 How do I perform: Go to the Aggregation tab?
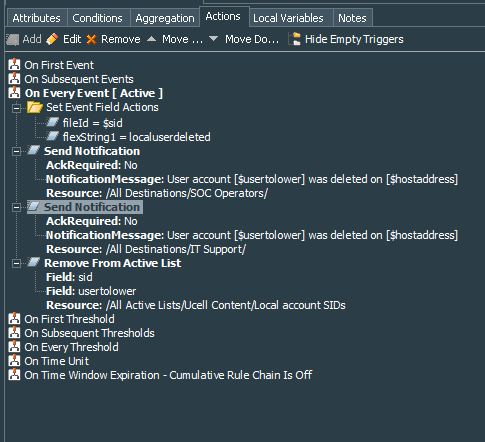[x=165, y=18]
